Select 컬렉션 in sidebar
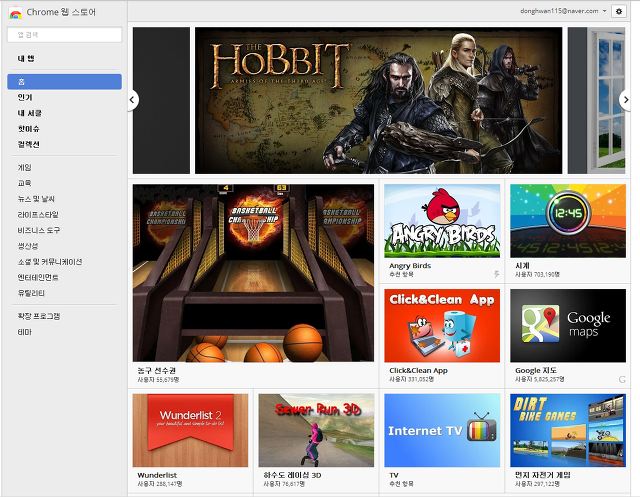Image resolution: width=640 pixels, height=497 pixels. pyautogui.click(x=29, y=144)
